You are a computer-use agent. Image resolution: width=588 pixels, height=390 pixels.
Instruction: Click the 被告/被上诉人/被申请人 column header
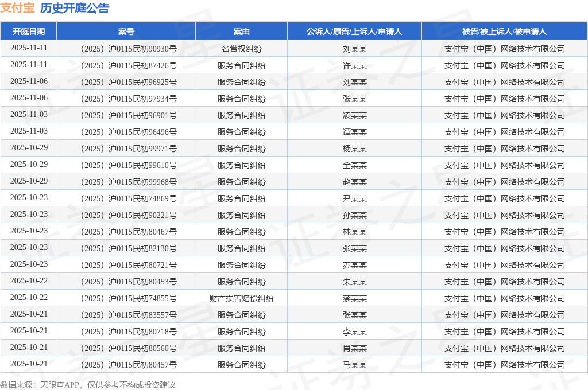(x=504, y=32)
